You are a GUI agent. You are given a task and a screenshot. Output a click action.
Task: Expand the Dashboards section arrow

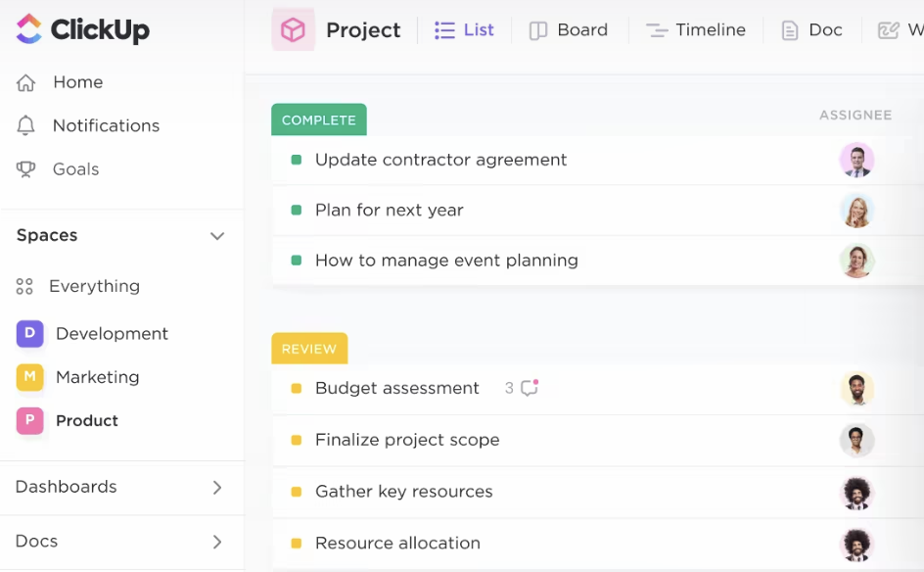(x=217, y=488)
